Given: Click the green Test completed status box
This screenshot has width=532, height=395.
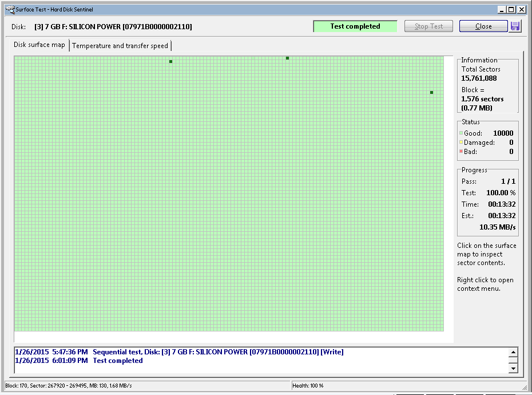Looking at the screenshot, I should pyautogui.click(x=355, y=26).
